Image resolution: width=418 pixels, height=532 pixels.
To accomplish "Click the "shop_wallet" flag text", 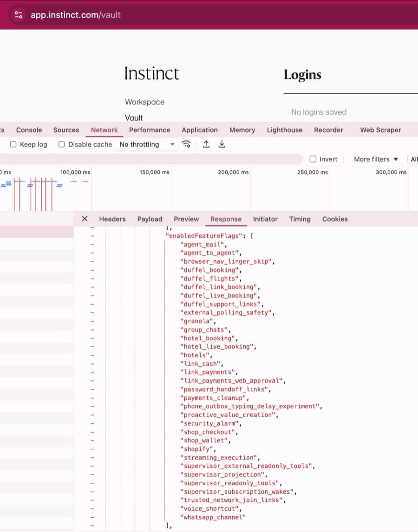I will [x=204, y=441].
